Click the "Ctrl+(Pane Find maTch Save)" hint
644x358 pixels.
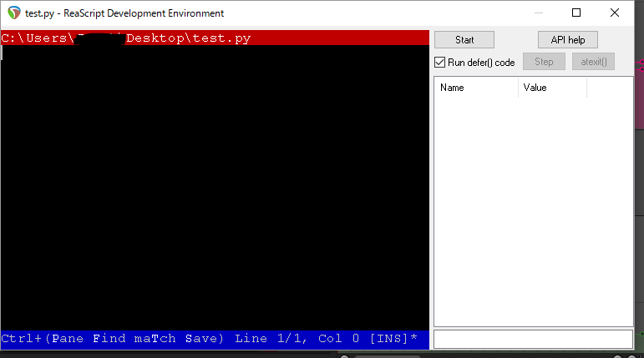[x=113, y=338]
